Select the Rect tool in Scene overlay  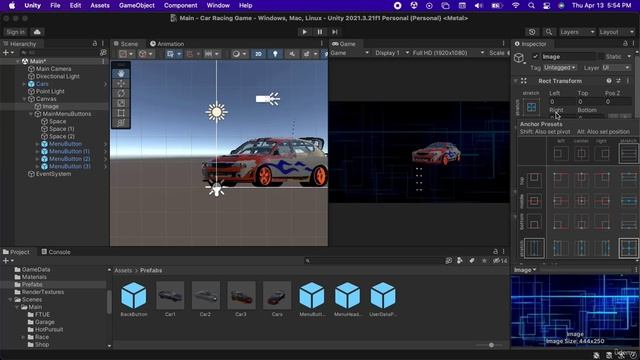coord(121,113)
